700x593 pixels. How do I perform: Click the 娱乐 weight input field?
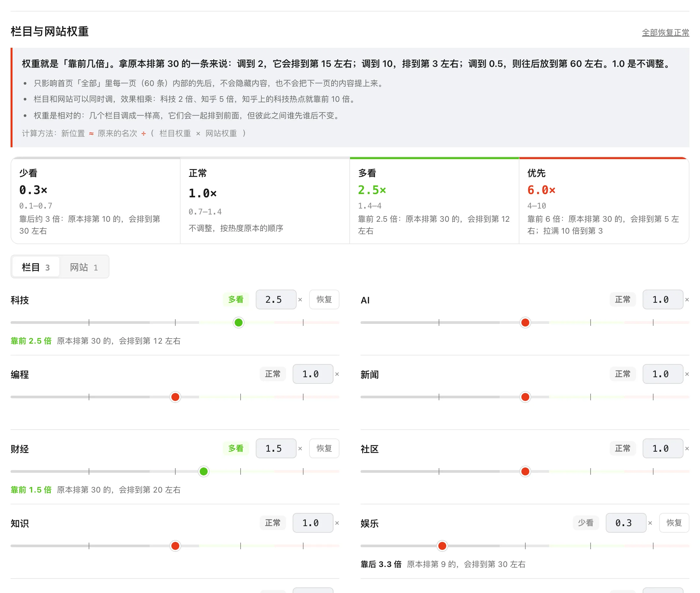[x=626, y=523]
